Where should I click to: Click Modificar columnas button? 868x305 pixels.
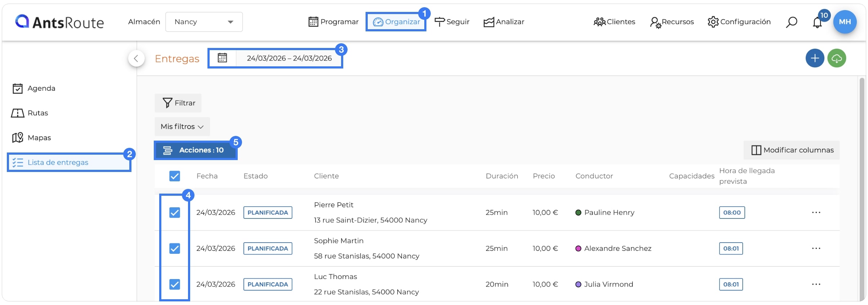[792, 150]
